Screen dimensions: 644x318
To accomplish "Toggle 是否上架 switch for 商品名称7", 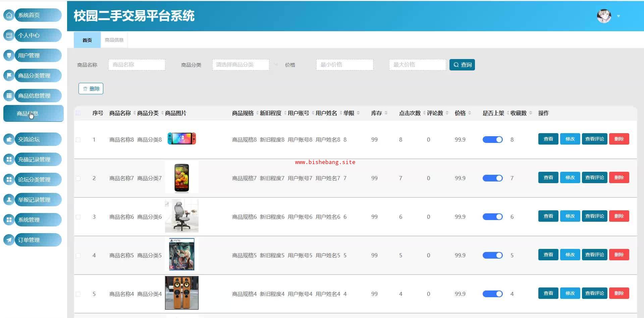I will (x=492, y=178).
